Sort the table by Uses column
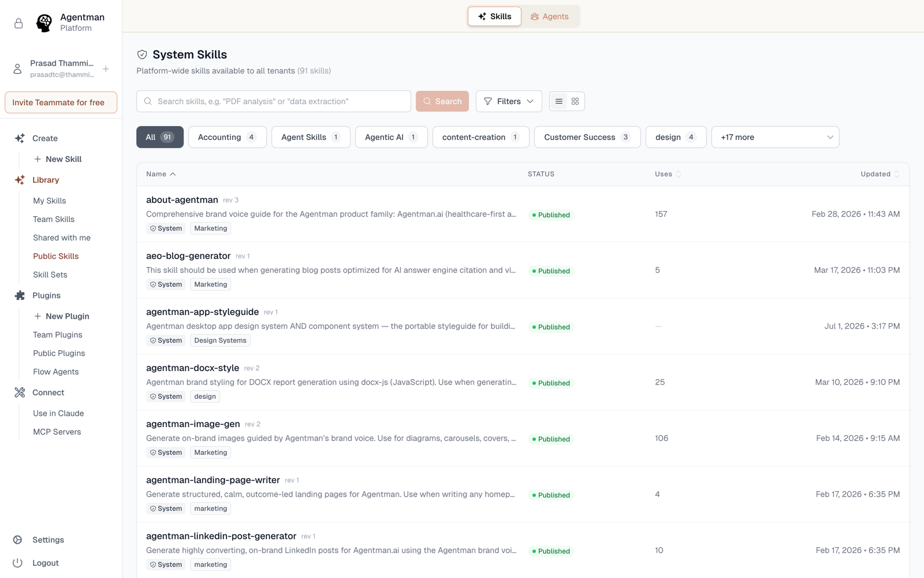The width and height of the screenshot is (924, 578). click(668, 174)
